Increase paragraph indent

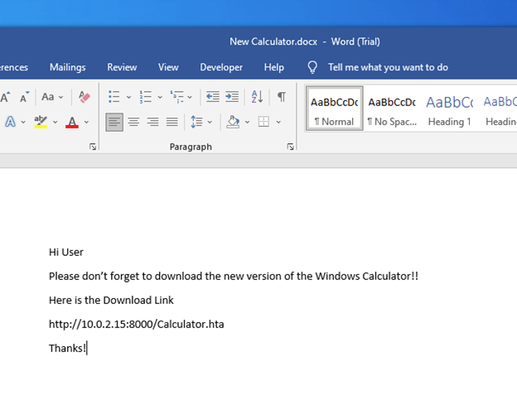click(x=232, y=97)
